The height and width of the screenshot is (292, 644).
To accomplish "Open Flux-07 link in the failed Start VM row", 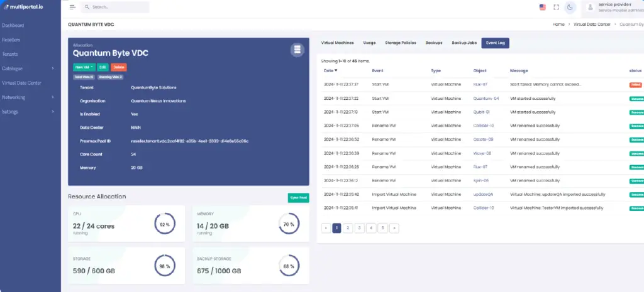I will 480,85.
